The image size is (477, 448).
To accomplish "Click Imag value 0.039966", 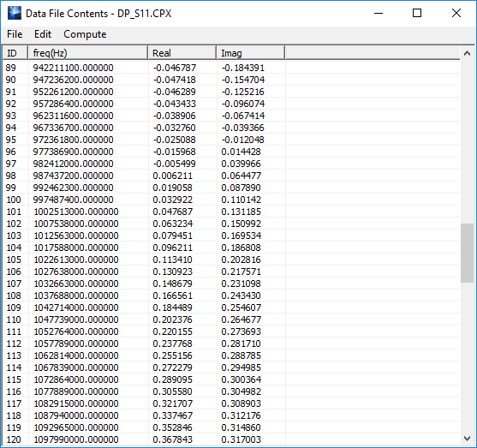I will pos(241,164).
